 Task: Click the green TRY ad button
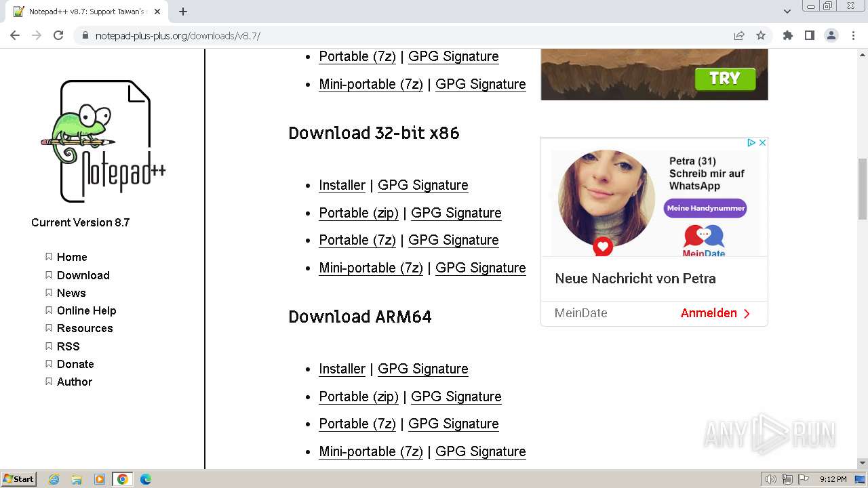point(725,79)
